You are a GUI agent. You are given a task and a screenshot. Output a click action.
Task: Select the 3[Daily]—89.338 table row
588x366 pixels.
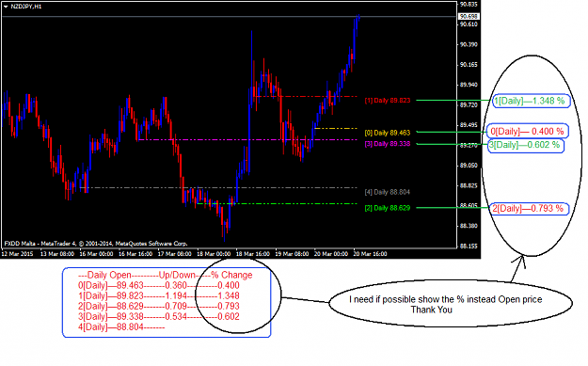[159, 317]
